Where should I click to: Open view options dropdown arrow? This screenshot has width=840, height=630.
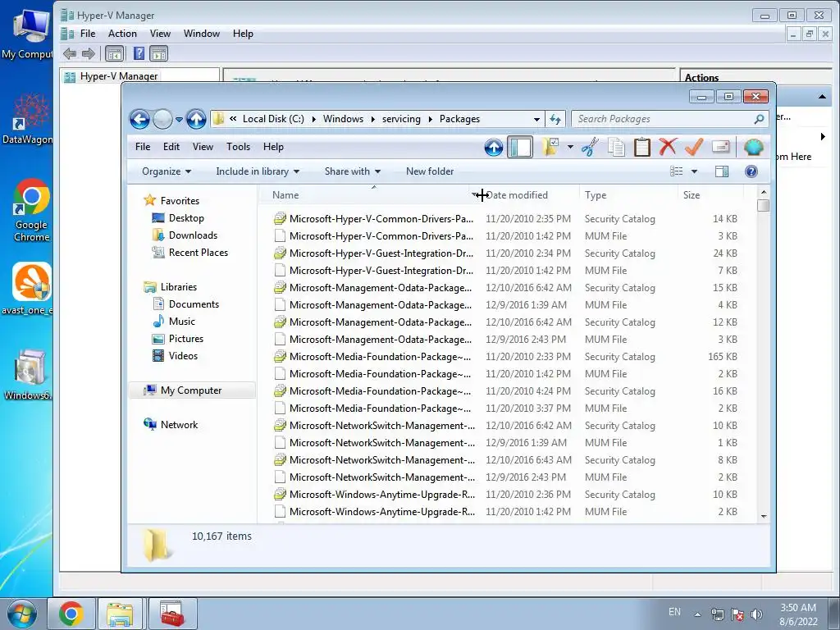tap(694, 171)
